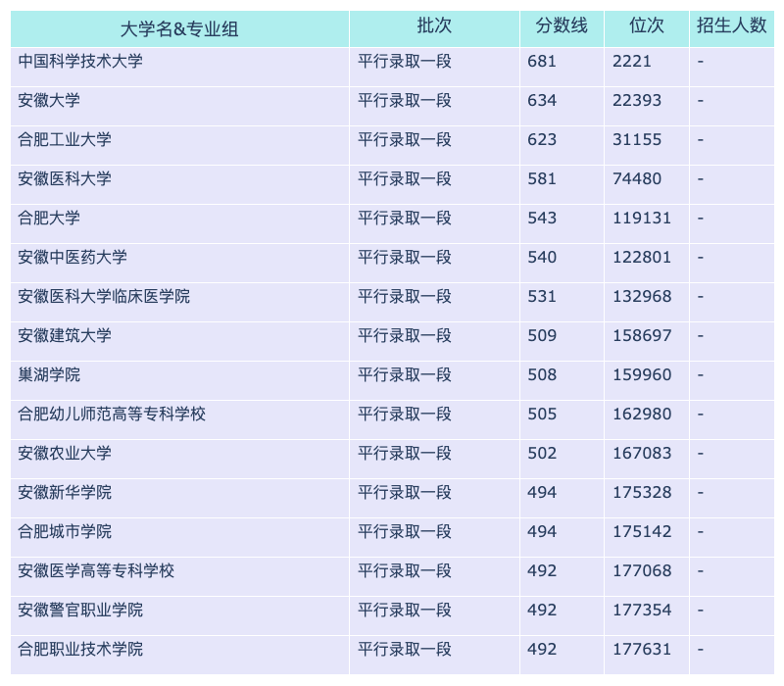Select rank value 158697

click(642, 335)
